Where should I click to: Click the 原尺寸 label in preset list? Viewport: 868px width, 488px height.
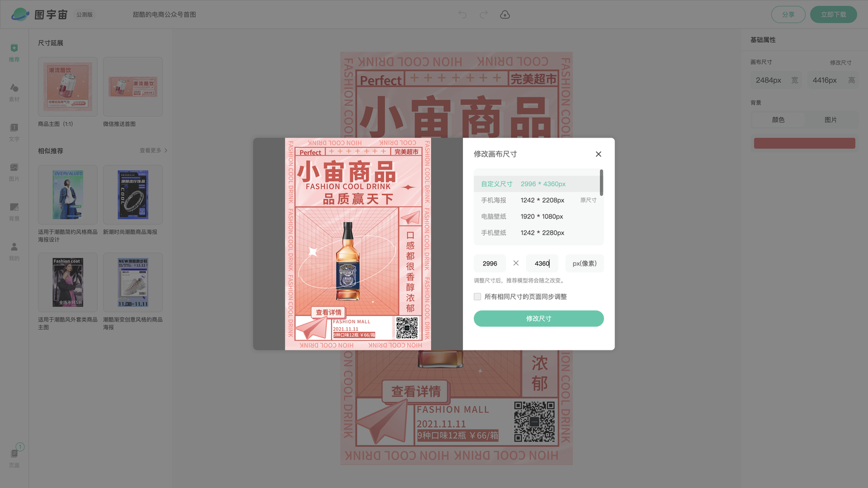pyautogui.click(x=588, y=200)
